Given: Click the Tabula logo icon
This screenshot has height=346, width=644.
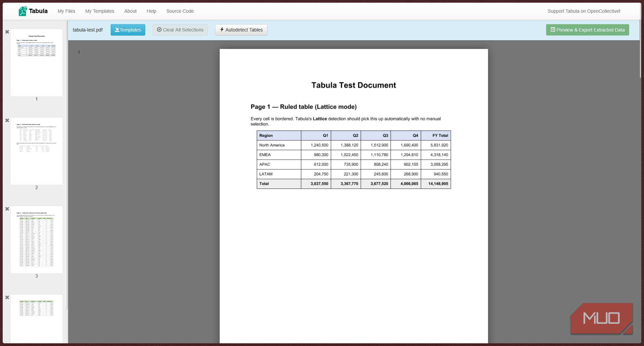Looking at the screenshot, I should coord(22,11).
